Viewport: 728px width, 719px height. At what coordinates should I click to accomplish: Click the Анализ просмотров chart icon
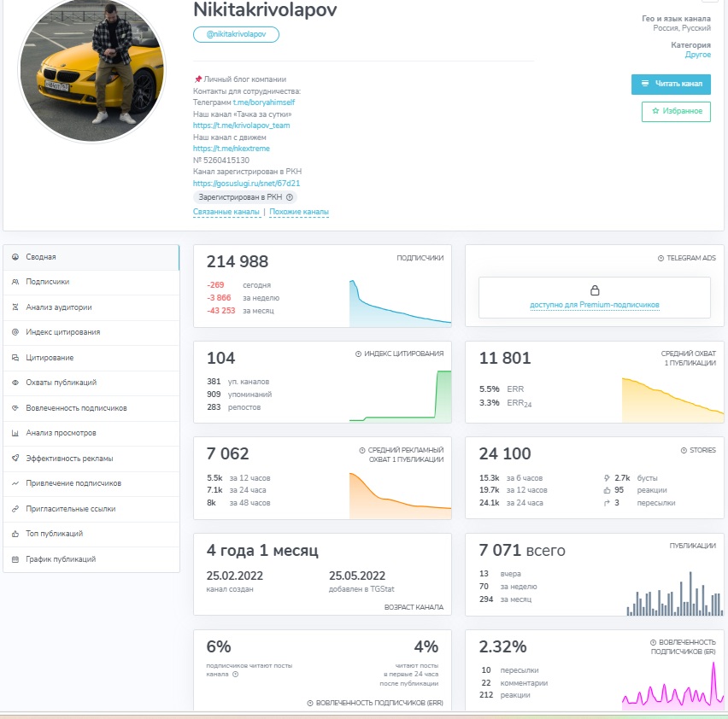15,433
